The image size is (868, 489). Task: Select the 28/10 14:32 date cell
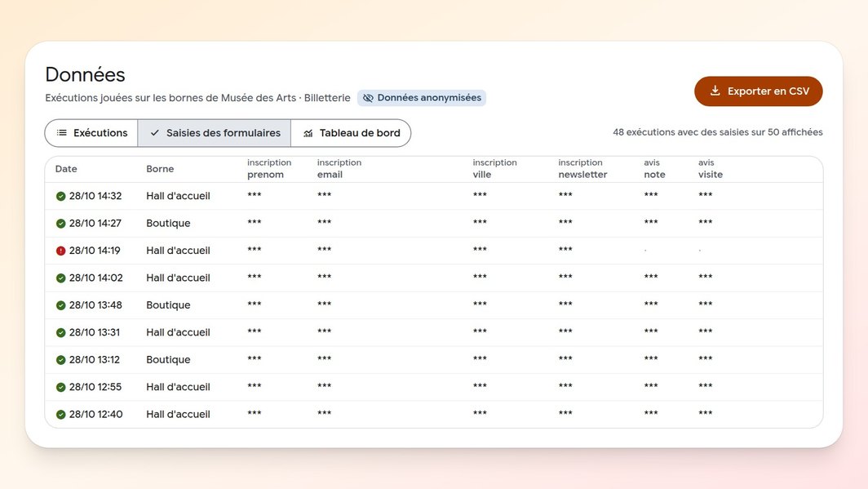click(x=95, y=196)
